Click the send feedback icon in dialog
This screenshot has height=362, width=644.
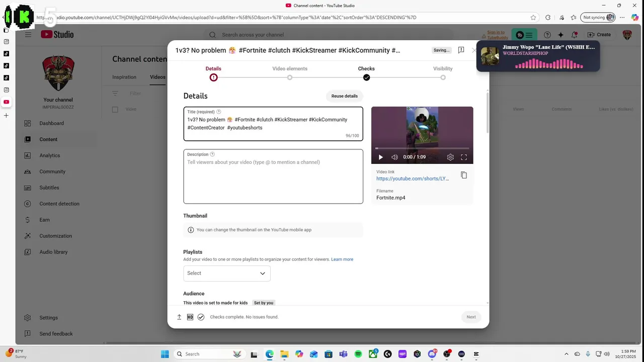pyautogui.click(x=461, y=50)
